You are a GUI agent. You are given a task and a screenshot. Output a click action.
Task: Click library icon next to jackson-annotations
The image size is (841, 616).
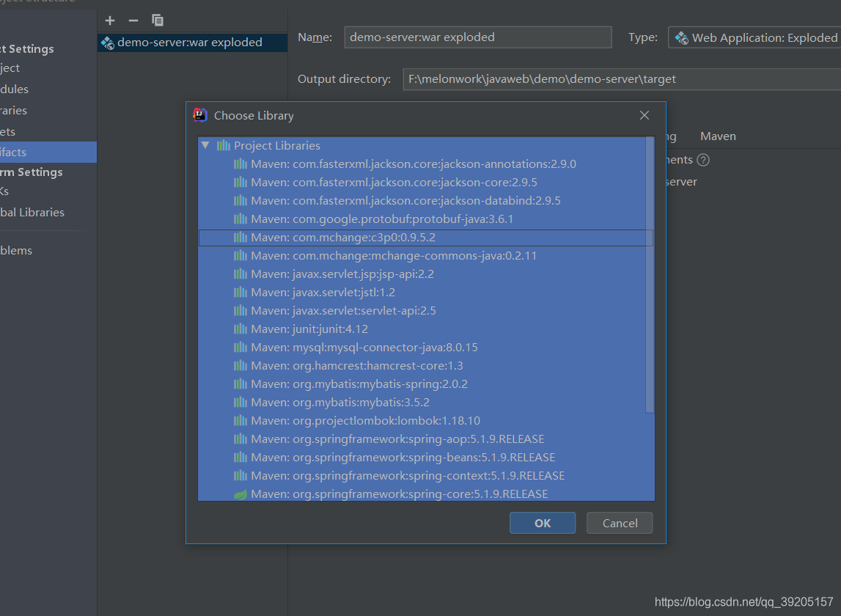pyautogui.click(x=240, y=164)
